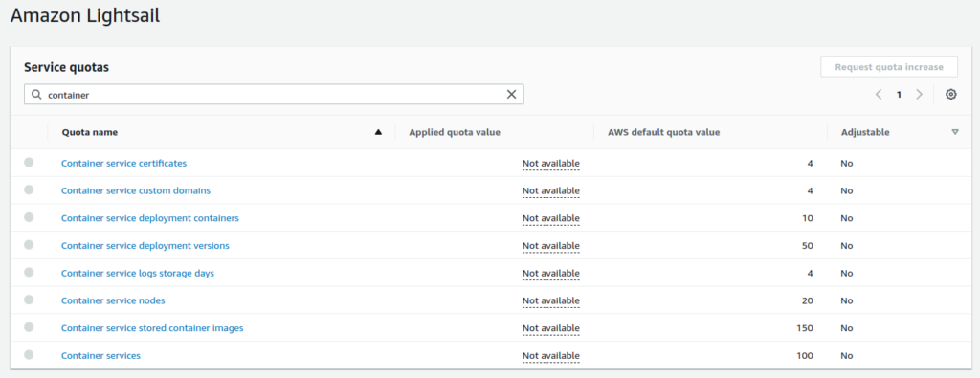Open Container service custom domains link
The width and height of the screenshot is (980, 378).
[136, 190]
